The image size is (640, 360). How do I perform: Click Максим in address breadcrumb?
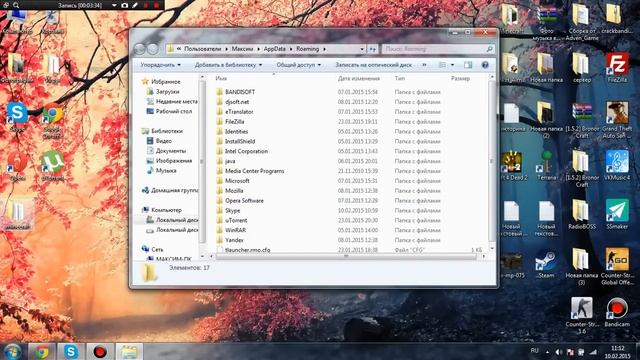(x=242, y=49)
